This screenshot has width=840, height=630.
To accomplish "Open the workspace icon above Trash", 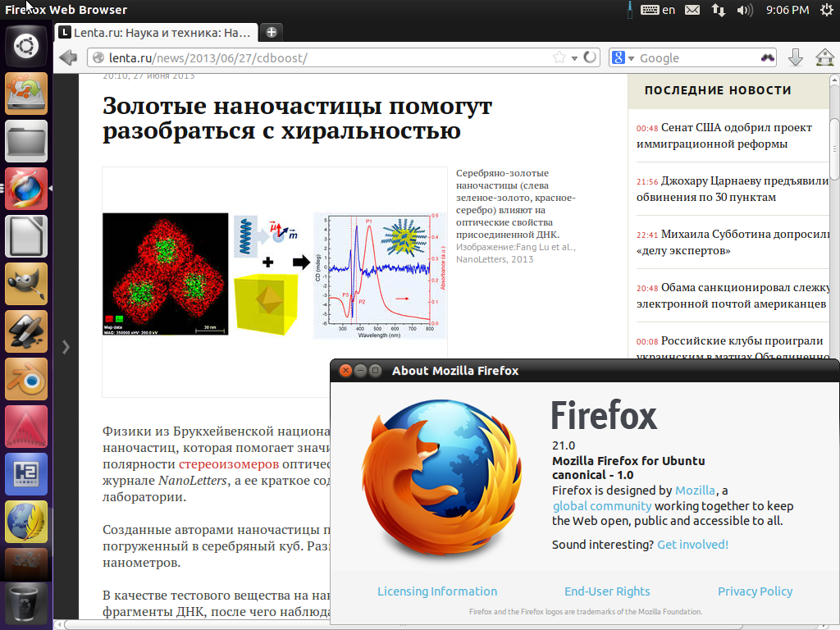I will [x=26, y=564].
